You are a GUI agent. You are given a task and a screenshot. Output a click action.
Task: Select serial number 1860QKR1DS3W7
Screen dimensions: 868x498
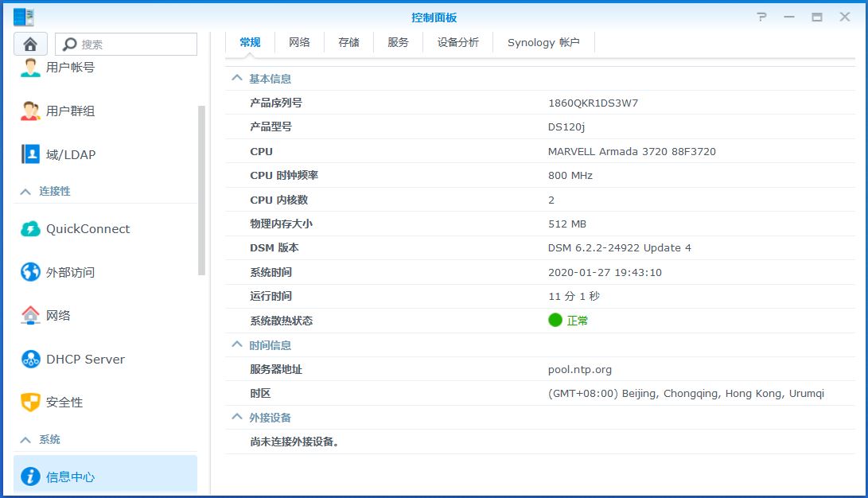(593, 103)
